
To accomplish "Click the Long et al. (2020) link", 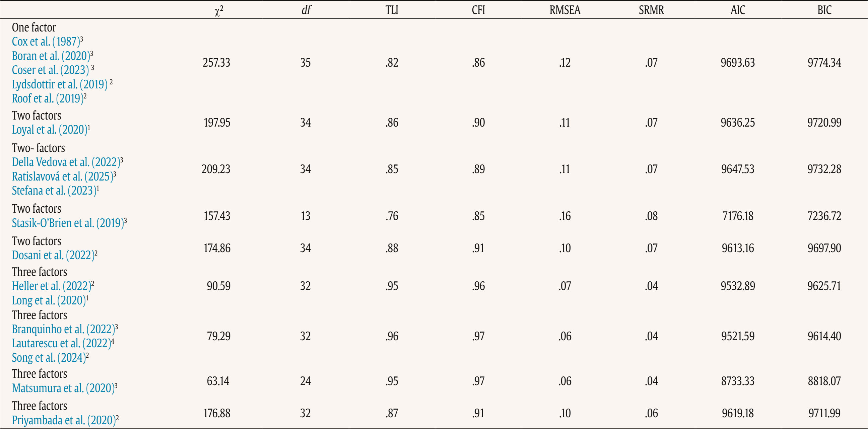I will coord(49,300).
